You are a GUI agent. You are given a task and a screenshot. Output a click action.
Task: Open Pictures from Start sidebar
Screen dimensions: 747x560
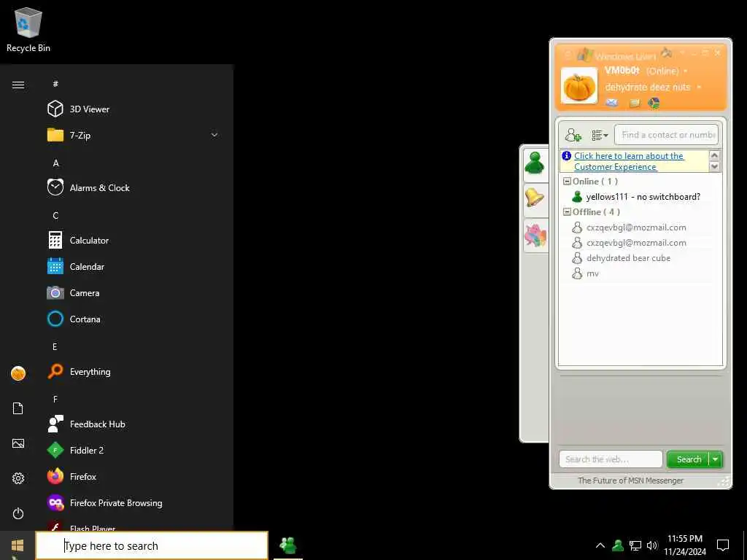18,443
